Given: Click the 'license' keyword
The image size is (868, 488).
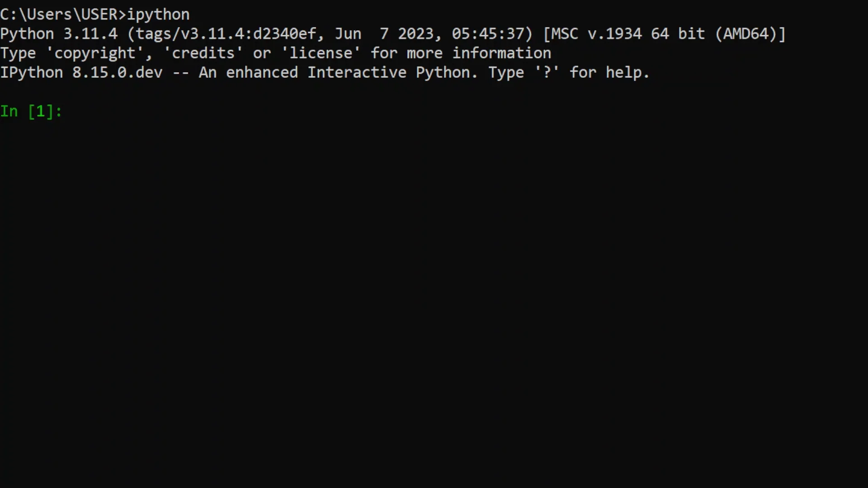Looking at the screenshot, I should tap(321, 53).
